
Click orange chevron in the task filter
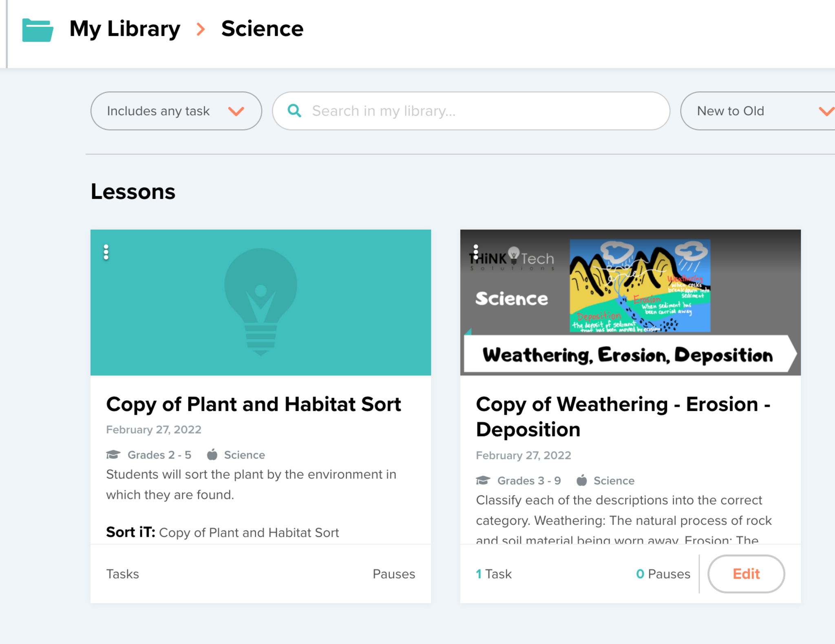tap(236, 111)
